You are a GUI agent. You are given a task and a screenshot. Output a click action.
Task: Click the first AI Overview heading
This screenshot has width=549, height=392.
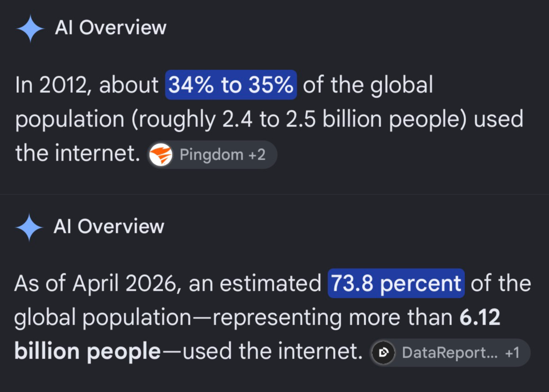coord(111,27)
